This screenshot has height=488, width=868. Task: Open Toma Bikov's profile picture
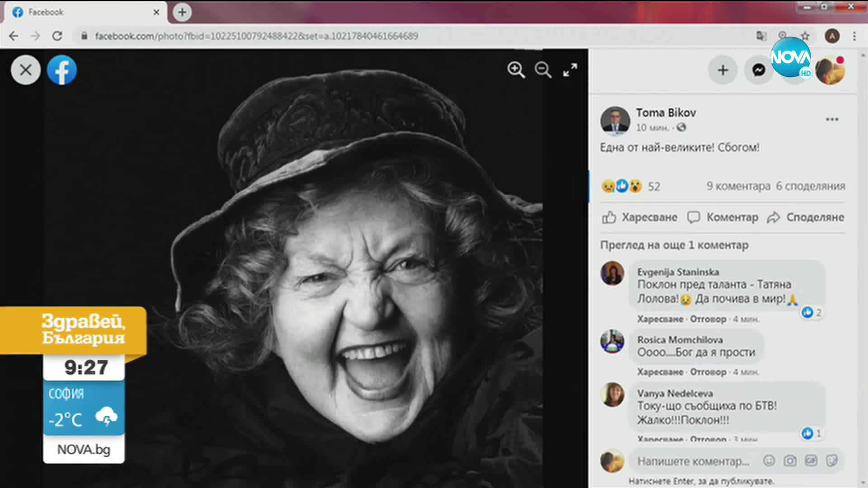pos(615,121)
